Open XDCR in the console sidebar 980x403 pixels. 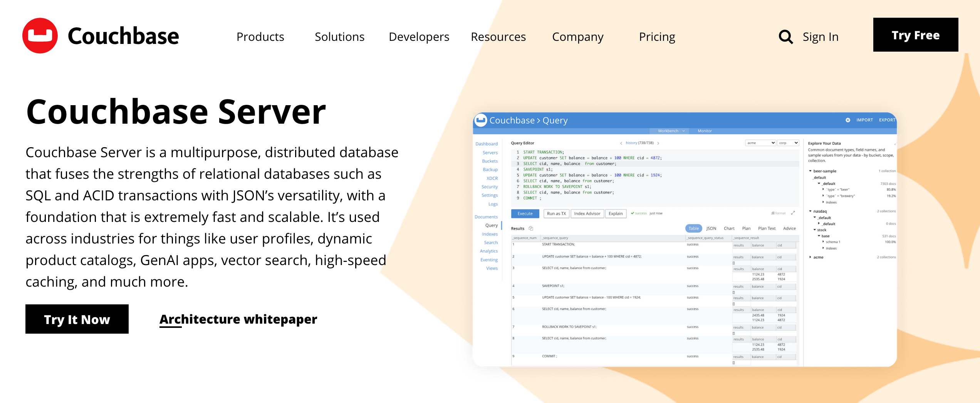click(x=492, y=178)
